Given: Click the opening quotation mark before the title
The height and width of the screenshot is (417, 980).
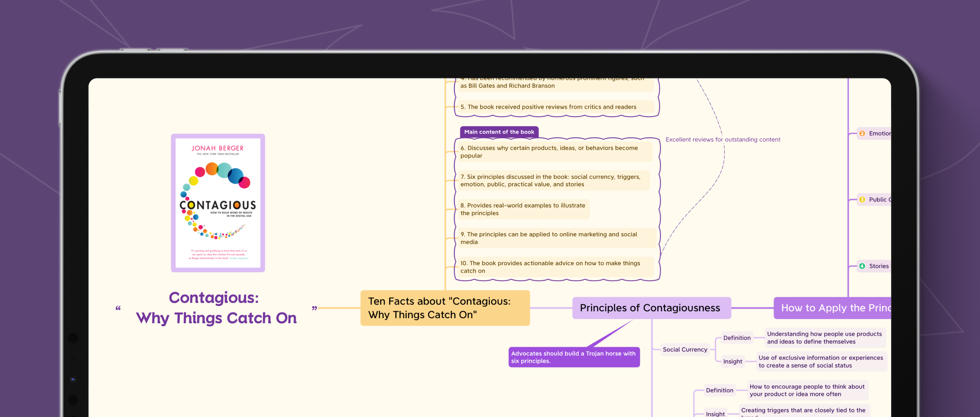Looking at the screenshot, I should [118, 309].
